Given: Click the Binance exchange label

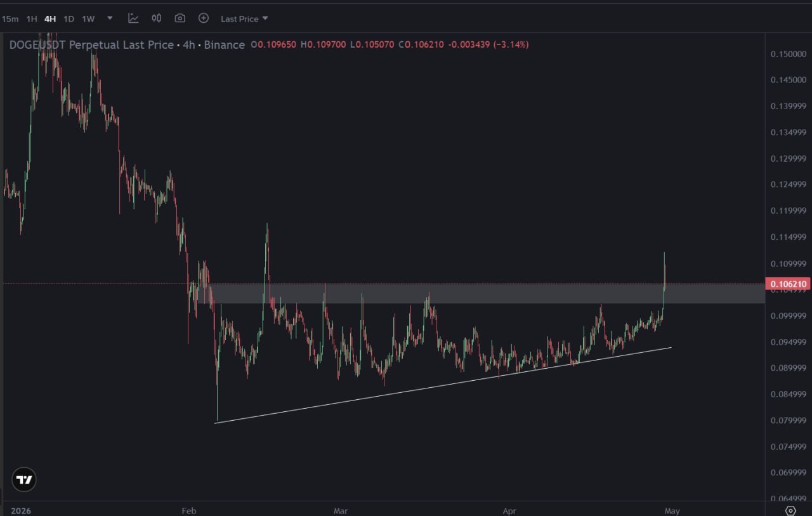Looking at the screenshot, I should [x=225, y=45].
